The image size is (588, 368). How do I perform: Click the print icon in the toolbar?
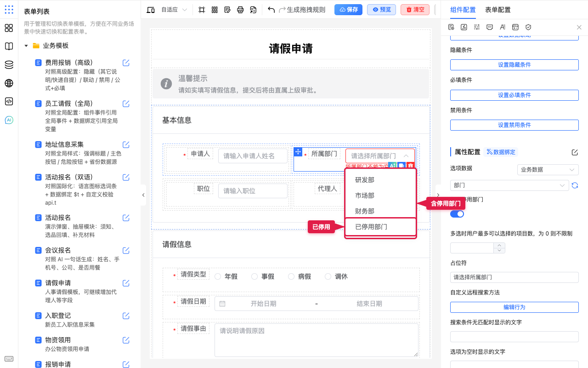240,10
